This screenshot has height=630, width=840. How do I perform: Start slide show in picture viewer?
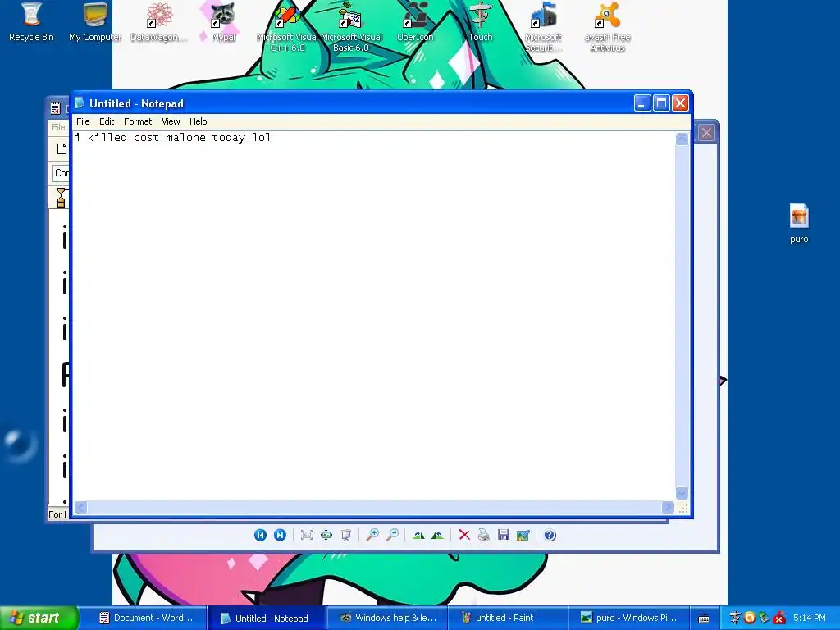pos(346,535)
